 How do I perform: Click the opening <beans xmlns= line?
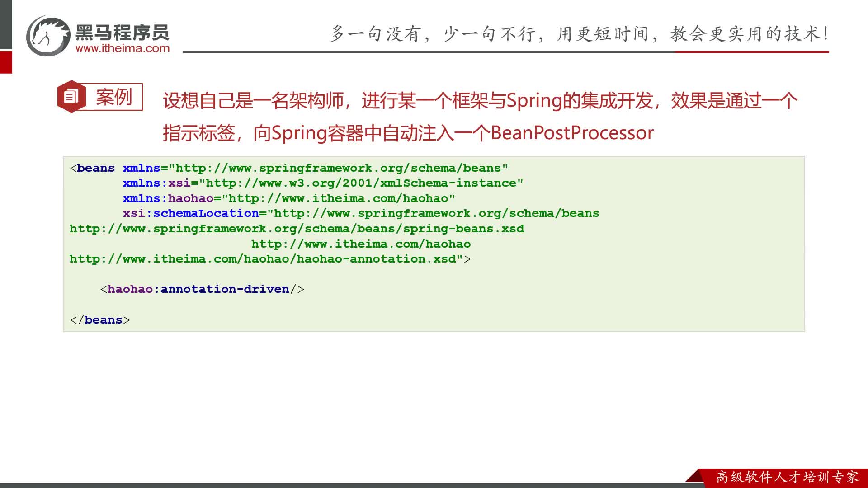[289, 168]
